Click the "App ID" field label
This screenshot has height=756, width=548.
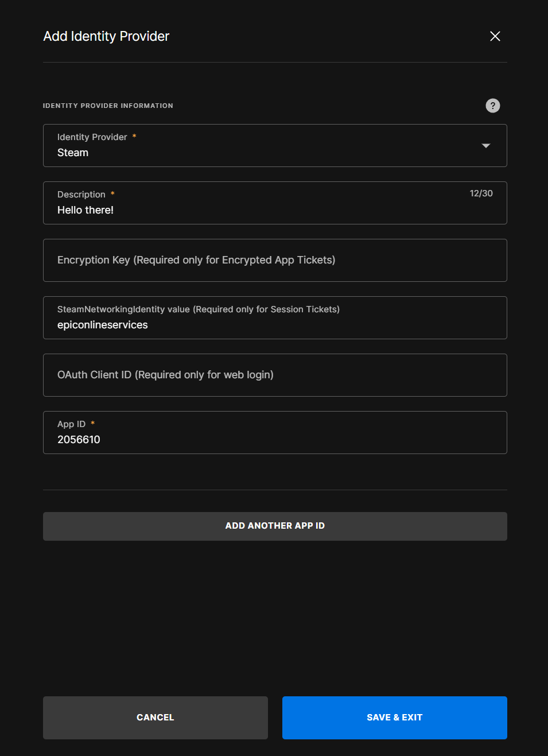click(x=71, y=424)
